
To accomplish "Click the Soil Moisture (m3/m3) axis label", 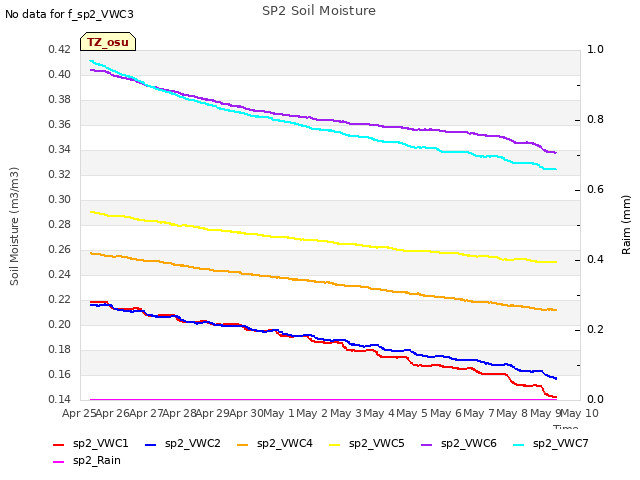I will (x=14, y=226).
